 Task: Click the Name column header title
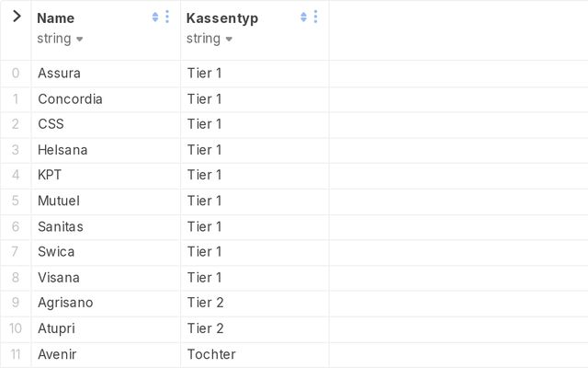point(56,17)
